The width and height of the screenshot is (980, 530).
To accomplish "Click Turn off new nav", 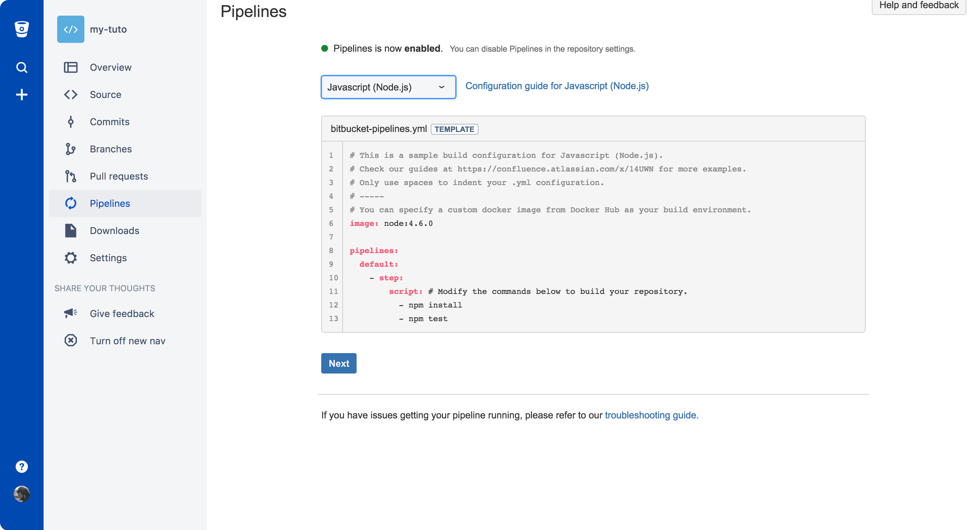I will (128, 341).
